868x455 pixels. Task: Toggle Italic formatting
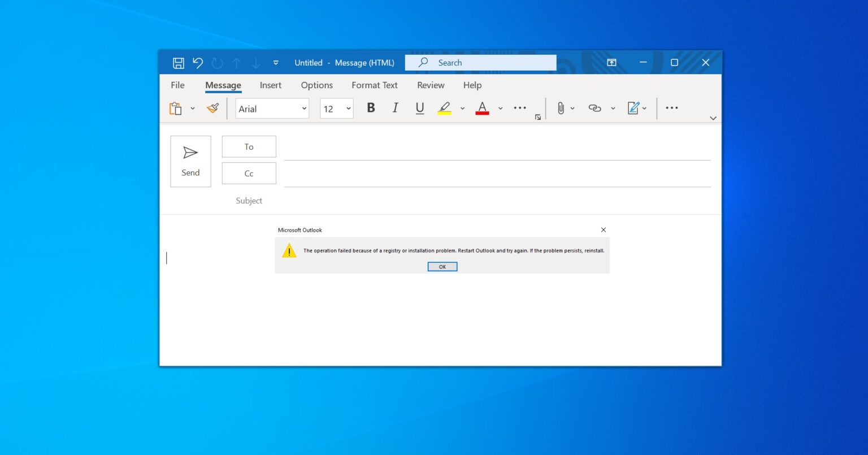tap(396, 108)
